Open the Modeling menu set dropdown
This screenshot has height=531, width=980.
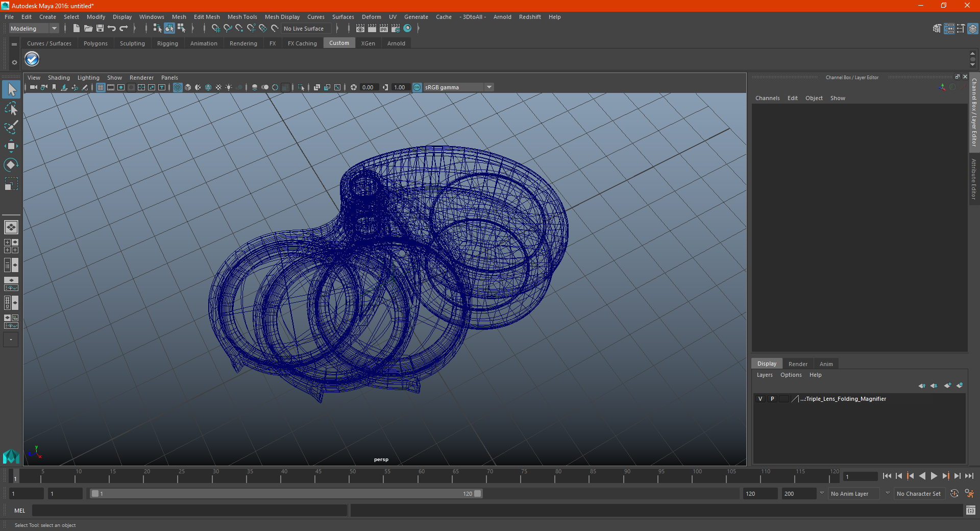click(34, 29)
